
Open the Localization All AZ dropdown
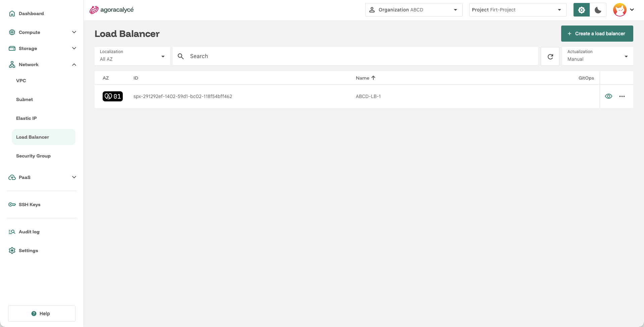(x=132, y=56)
